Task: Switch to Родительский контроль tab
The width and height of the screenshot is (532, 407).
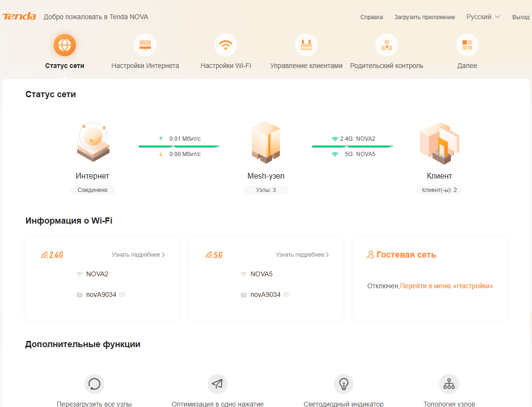Action: (x=387, y=66)
